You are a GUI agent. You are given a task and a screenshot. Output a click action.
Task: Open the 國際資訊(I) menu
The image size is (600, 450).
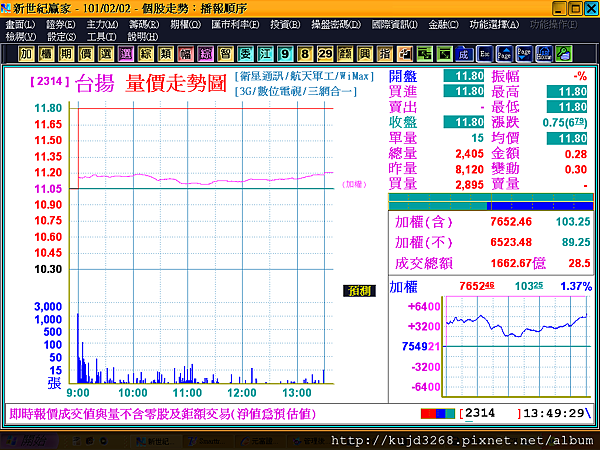[x=394, y=24]
